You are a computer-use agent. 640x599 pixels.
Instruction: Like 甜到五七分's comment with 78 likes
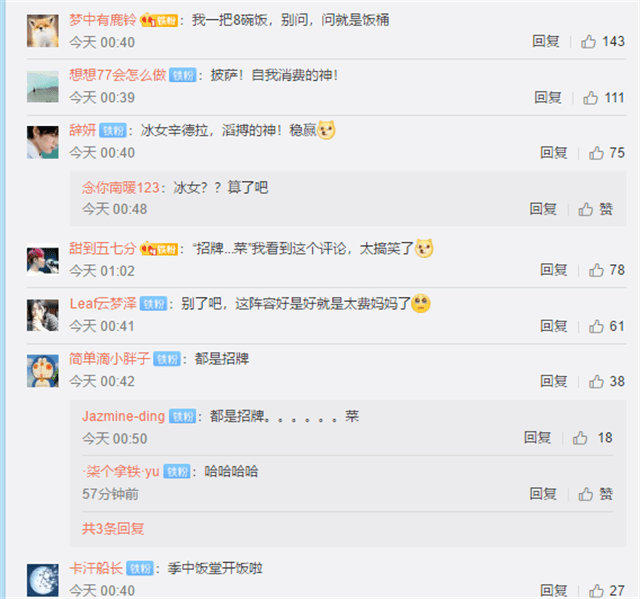tap(607, 270)
